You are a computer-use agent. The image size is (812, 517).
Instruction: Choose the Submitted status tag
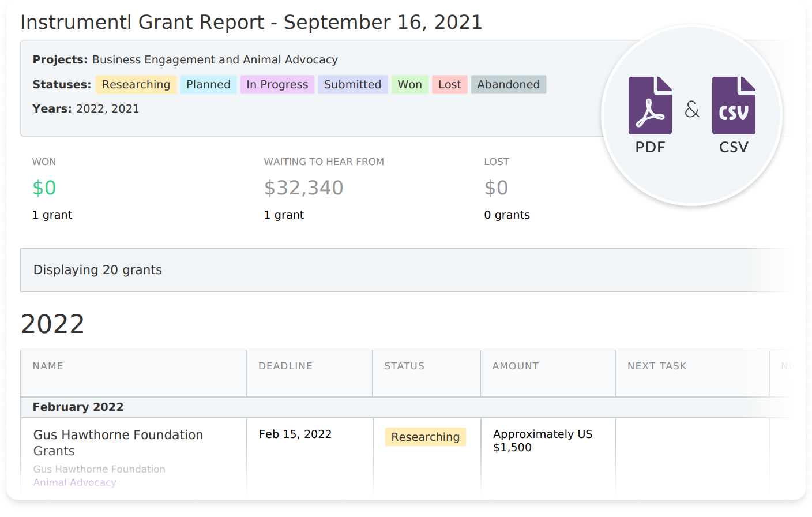pyautogui.click(x=352, y=85)
